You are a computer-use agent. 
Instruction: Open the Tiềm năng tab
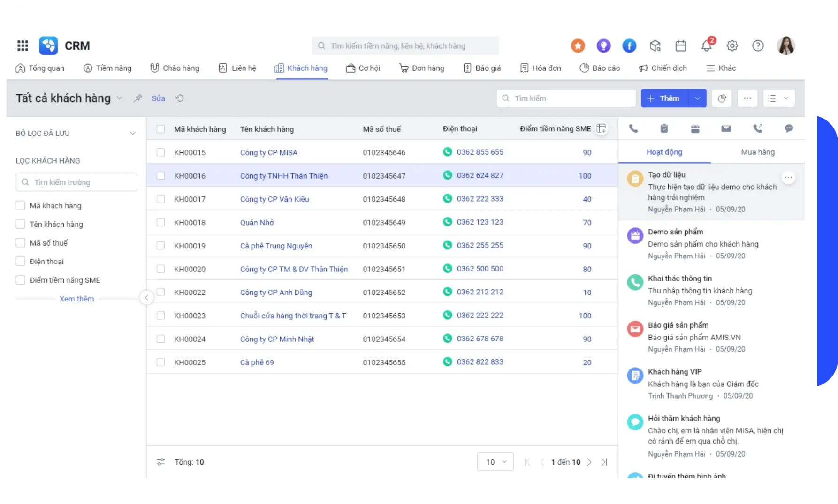pyautogui.click(x=107, y=68)
